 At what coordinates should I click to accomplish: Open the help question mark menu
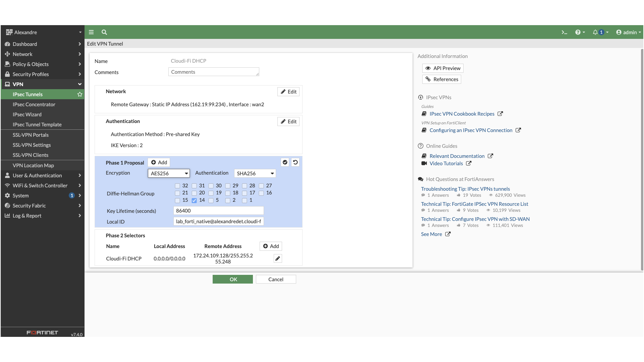point(578,33)
